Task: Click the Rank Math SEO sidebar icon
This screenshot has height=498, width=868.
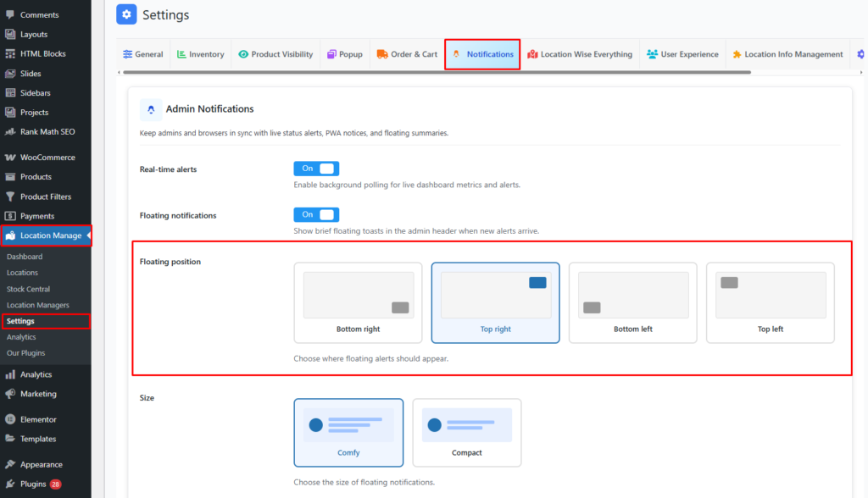Action: pyautogui.click(x=10, y=132)
